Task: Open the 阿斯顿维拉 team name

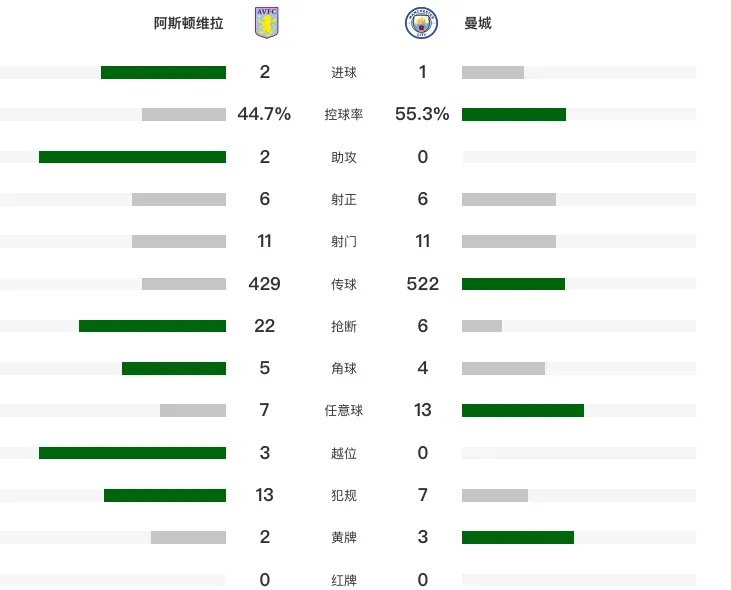Action: pos(189,23)
